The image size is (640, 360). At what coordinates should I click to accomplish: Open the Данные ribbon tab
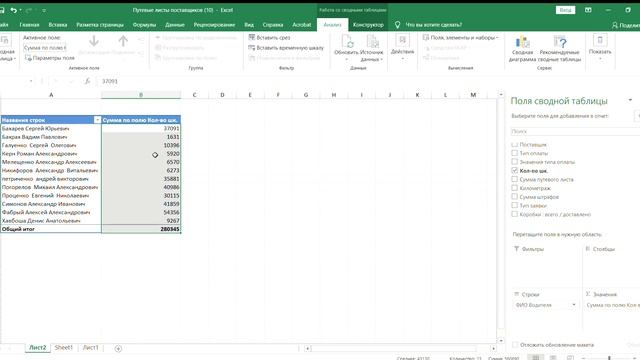[x=175, y=25]
